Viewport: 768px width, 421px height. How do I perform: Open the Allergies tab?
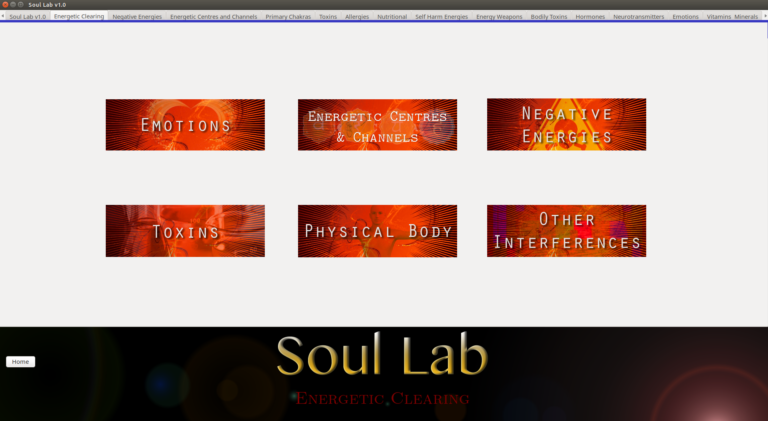[x=357, y=17]
